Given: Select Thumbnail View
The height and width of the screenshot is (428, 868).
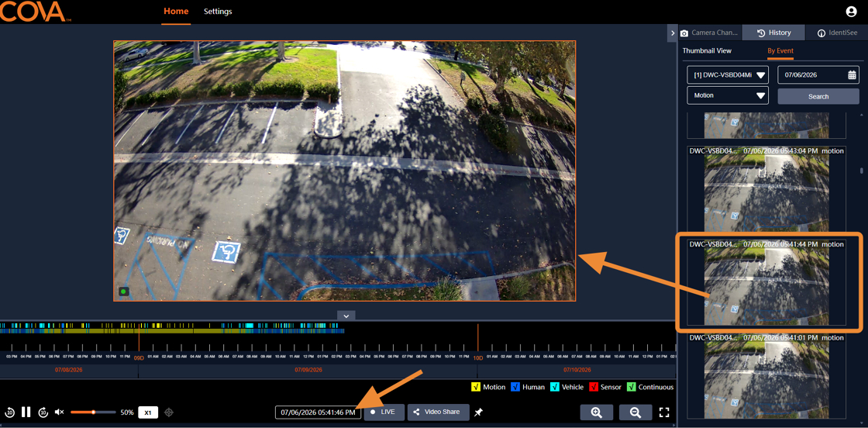Looking at the screenshot, I should [707, 50].
